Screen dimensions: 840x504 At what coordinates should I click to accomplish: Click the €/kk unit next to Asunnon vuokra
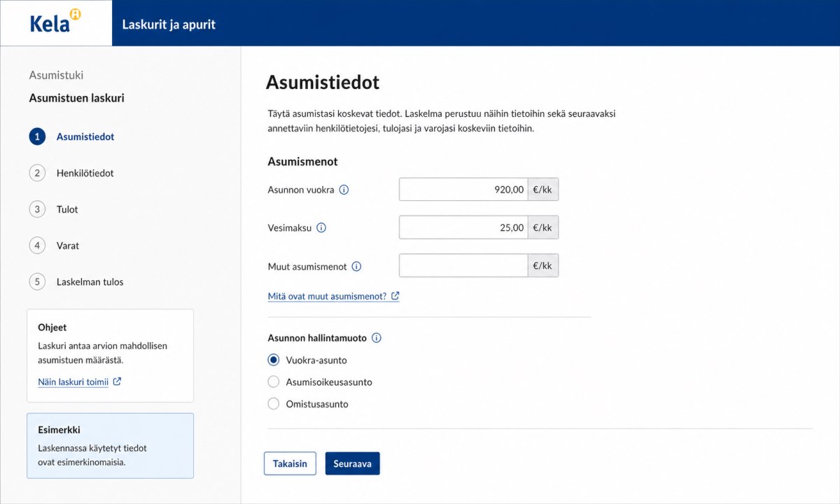pos(542,190)
